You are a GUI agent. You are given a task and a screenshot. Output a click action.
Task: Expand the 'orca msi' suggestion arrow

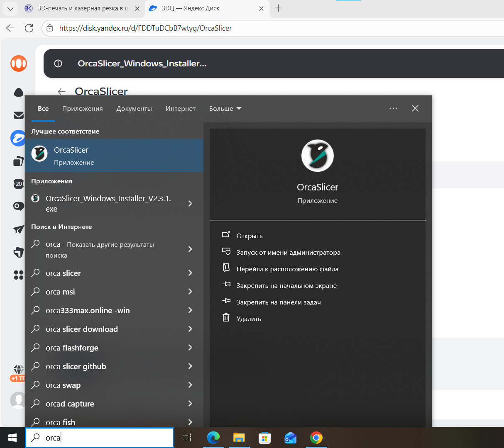pos(190,292)
